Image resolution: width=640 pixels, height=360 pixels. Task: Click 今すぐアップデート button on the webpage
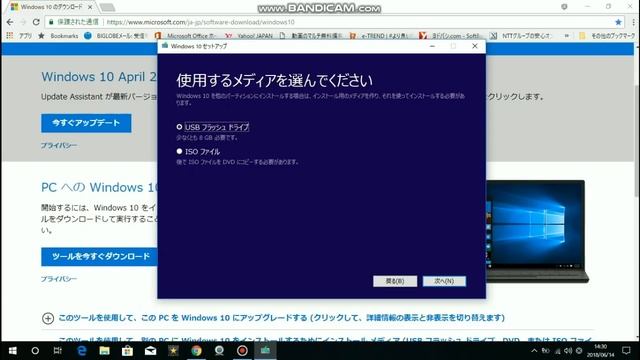[x=86, y=123]
